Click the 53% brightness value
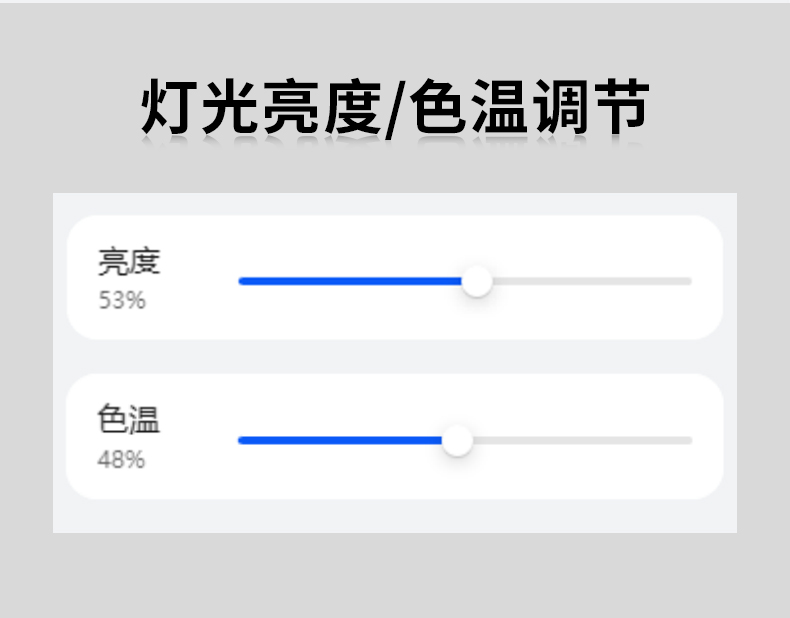This screenshot has height=618, width=790. (x=122, y=300)
